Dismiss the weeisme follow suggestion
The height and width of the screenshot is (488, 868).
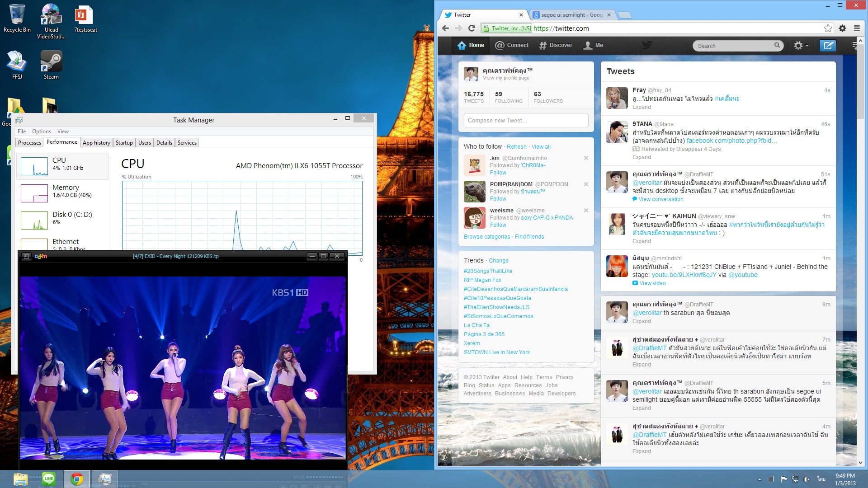point(586,211)
